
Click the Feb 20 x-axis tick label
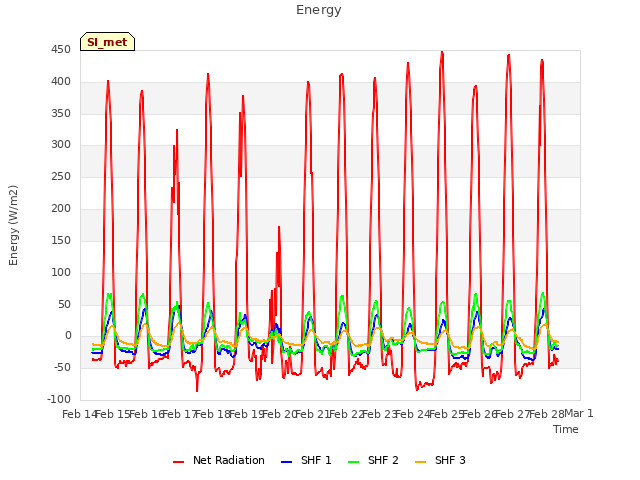(x=280, y=414)
